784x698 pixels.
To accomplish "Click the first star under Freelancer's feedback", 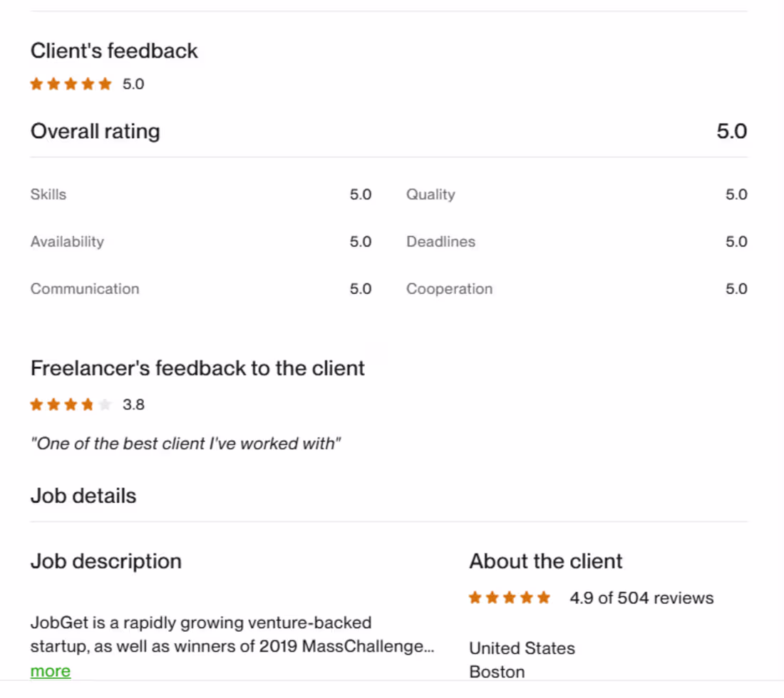I will pyautogui.click(x=36, y=404).
